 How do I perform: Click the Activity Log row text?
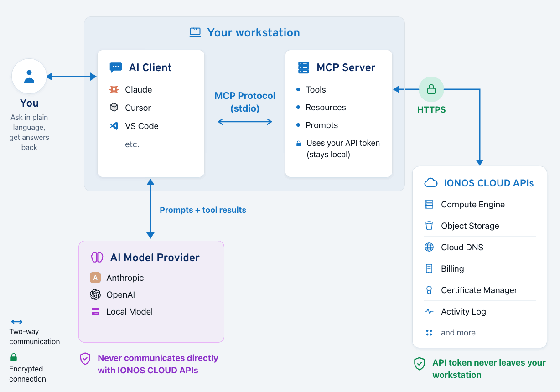[463, 312]
